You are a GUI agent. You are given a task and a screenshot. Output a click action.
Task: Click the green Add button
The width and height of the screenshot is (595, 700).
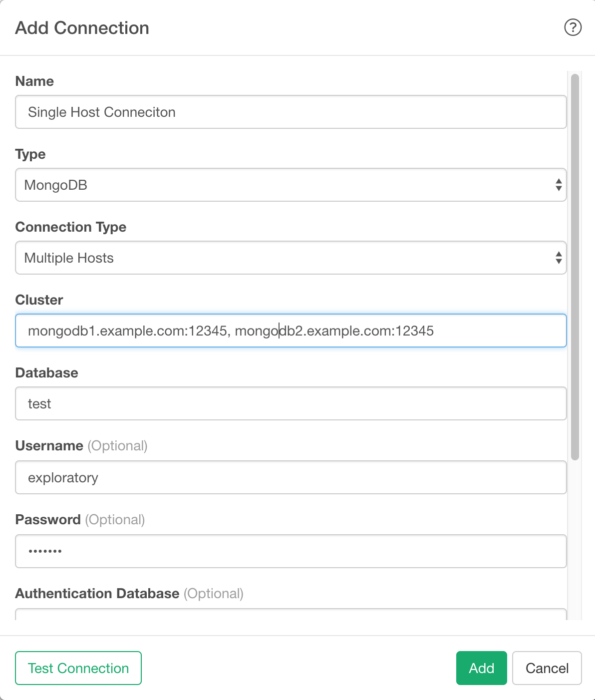pyautogui.click(x=481, y=668)
